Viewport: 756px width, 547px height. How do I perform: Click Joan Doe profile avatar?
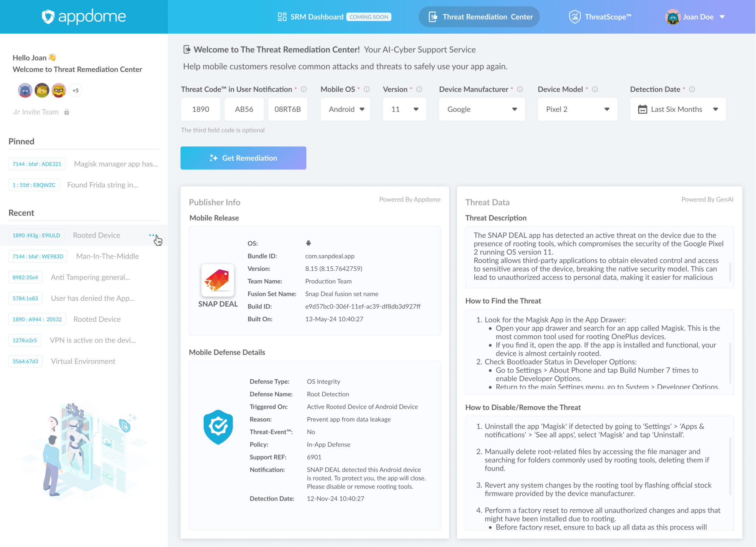673,17
